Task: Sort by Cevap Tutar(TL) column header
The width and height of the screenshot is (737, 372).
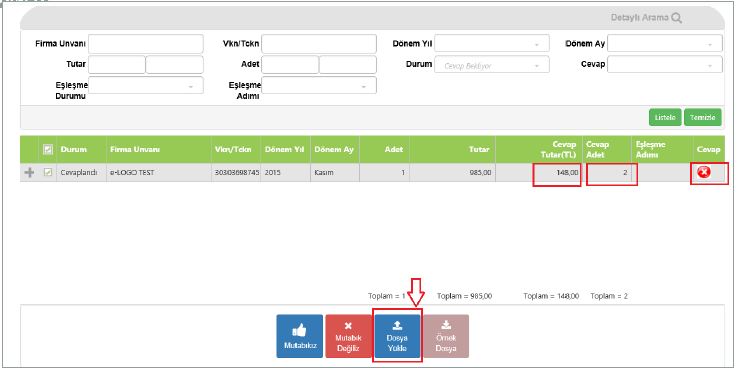Action: 539,150
